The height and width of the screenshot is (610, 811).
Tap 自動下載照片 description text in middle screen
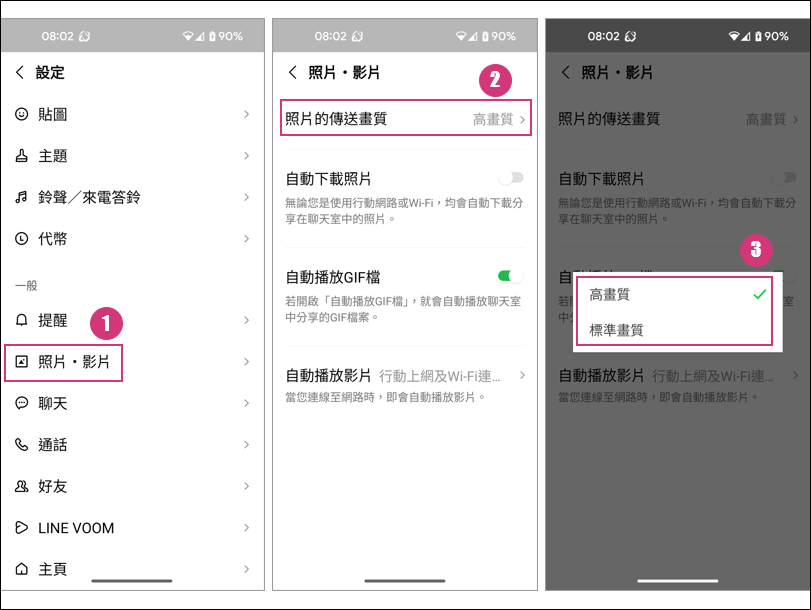[404, 211]
